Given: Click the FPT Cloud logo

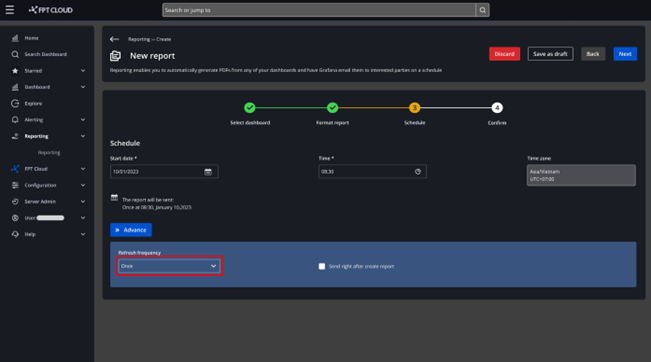Looking at the screenshot, I should 51,10.
